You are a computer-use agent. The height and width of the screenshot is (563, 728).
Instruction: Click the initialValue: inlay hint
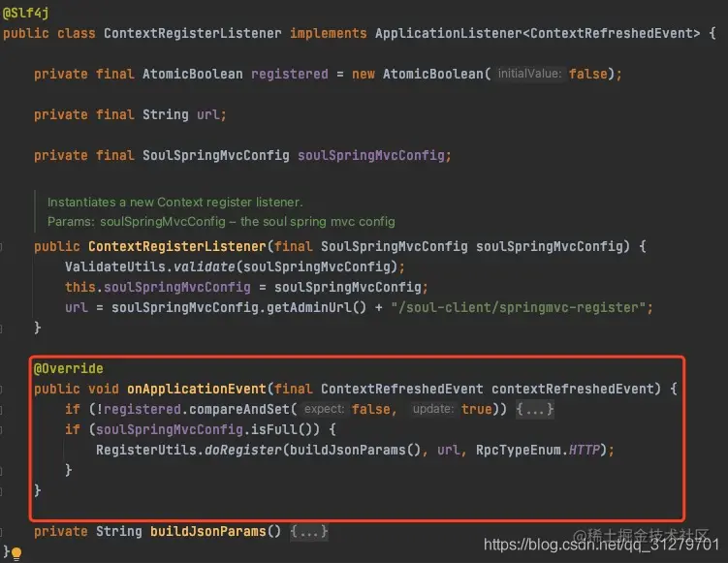coord(529,74)
